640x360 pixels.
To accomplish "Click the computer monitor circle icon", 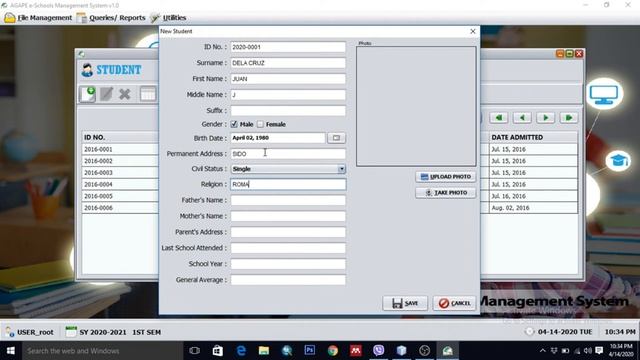I will (604, 94).
